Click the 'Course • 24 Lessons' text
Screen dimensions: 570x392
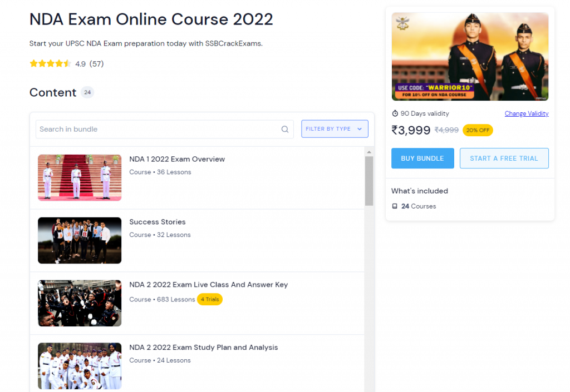[x=160, y=360]
